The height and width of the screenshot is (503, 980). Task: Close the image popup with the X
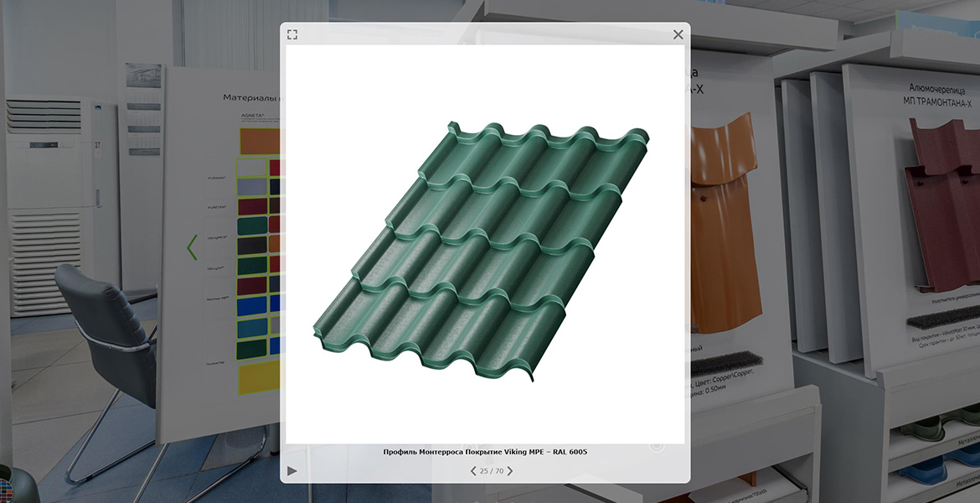click(678, 34)
